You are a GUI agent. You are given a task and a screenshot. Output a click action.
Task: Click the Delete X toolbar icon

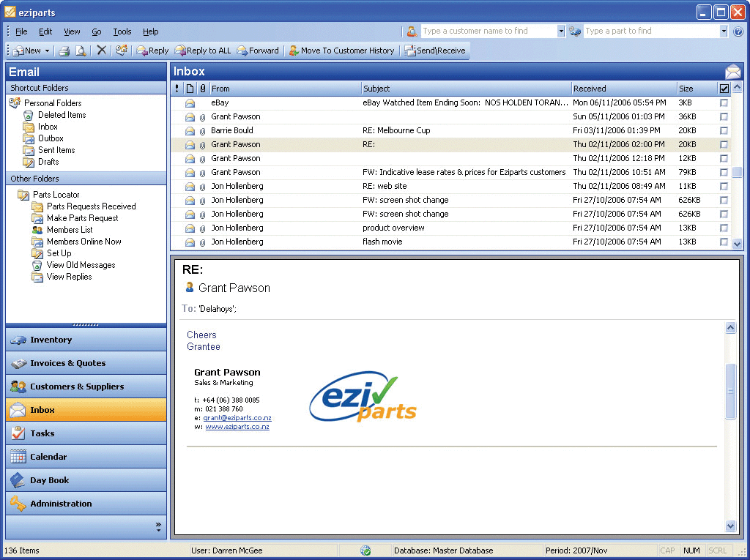click(101, 51)
